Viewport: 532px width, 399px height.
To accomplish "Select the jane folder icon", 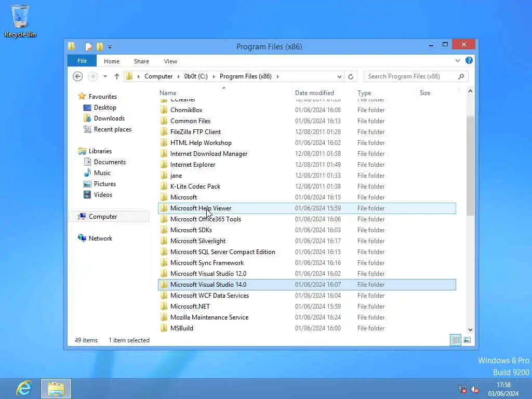I will point(164,176).
